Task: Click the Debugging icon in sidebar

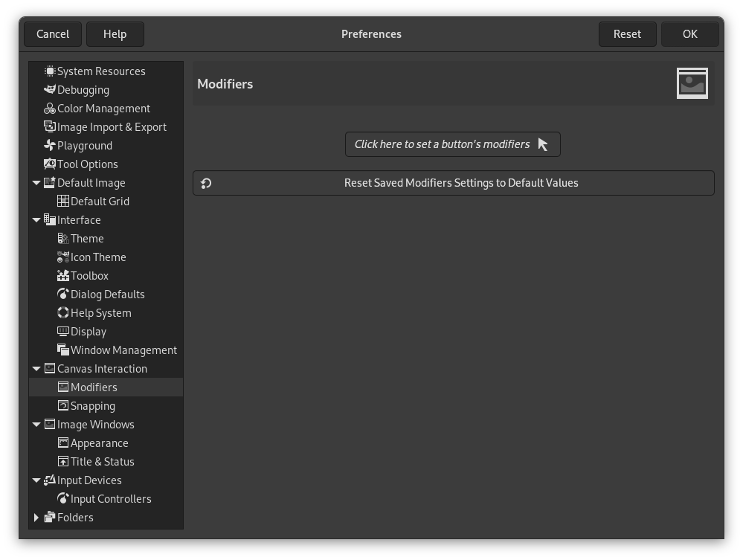Action: pyautogui.click(x=50, y=90)
